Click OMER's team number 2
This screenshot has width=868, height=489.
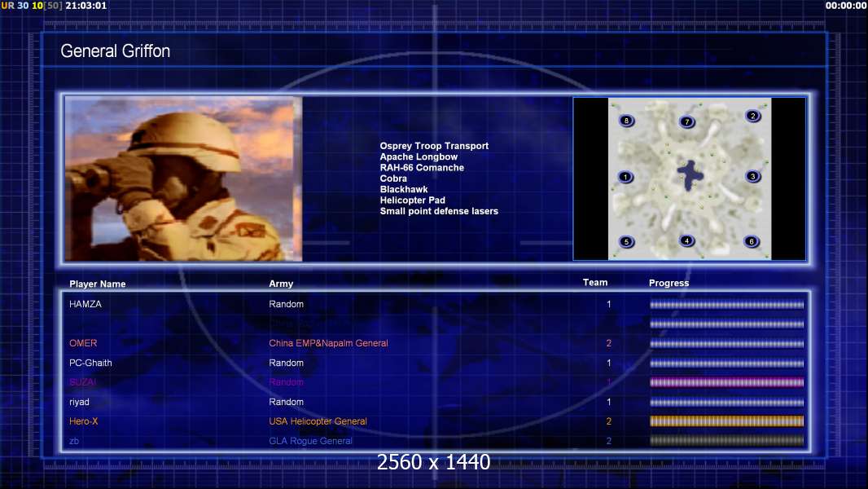point(609,343)
